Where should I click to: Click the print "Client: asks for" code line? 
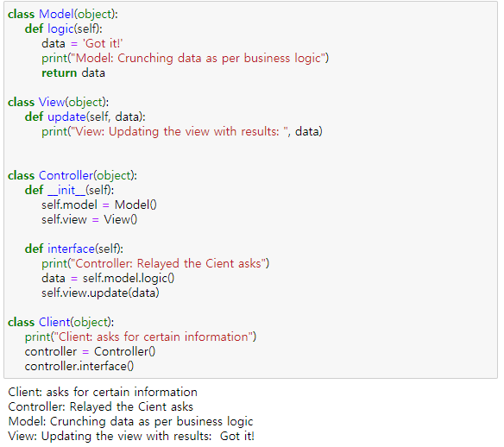[x=141, y=337]
